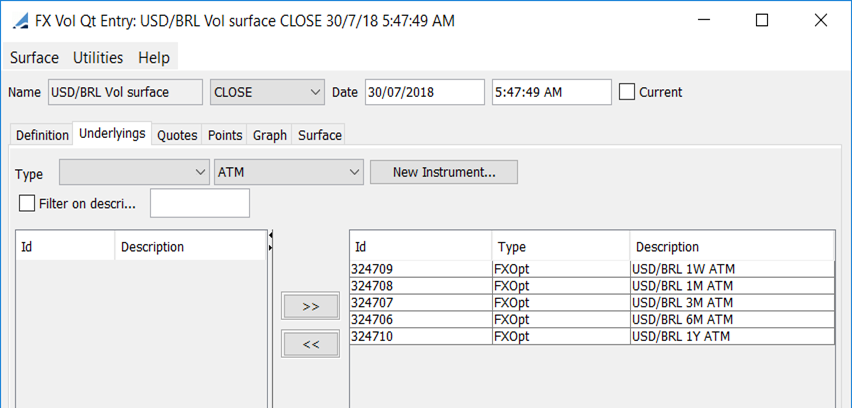The height and width of the screenshot is (408, 852).
Task: Toggle the Filter on description checkbox
Action: (27, 204)
